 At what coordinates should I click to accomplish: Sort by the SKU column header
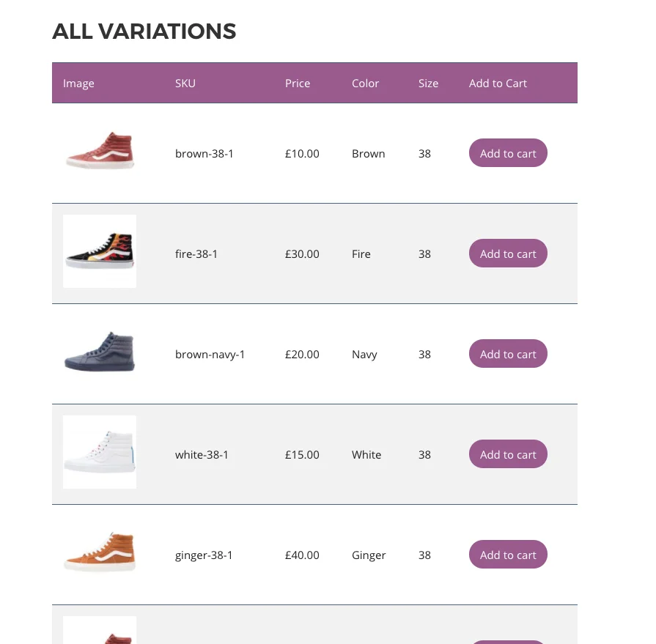click(185, 83)
